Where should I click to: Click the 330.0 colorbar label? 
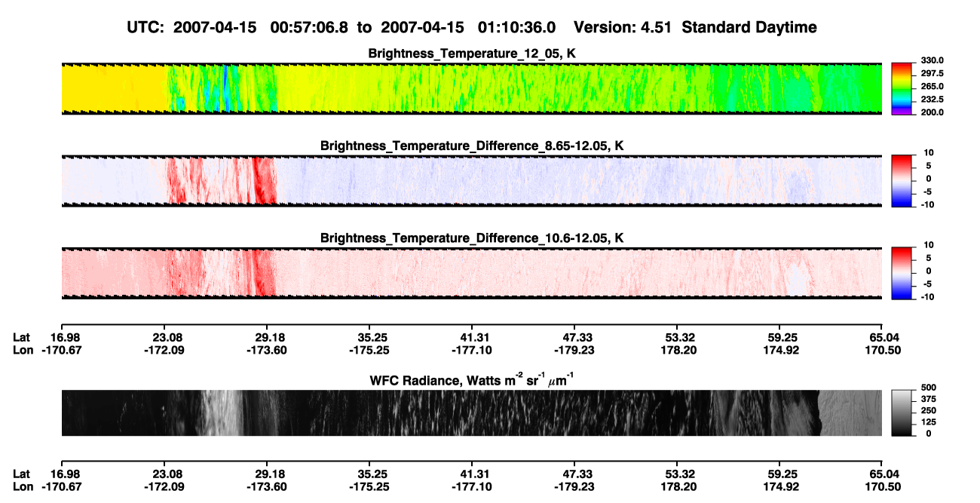932,60
